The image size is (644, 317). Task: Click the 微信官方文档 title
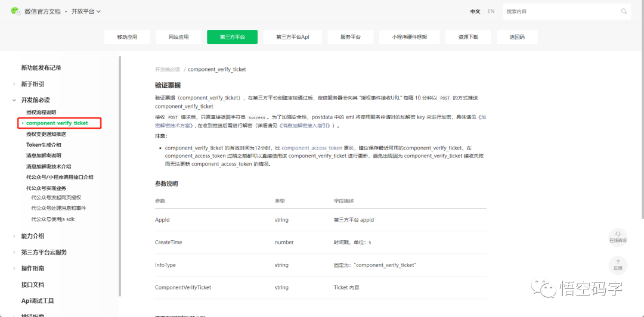pos(43,11)
